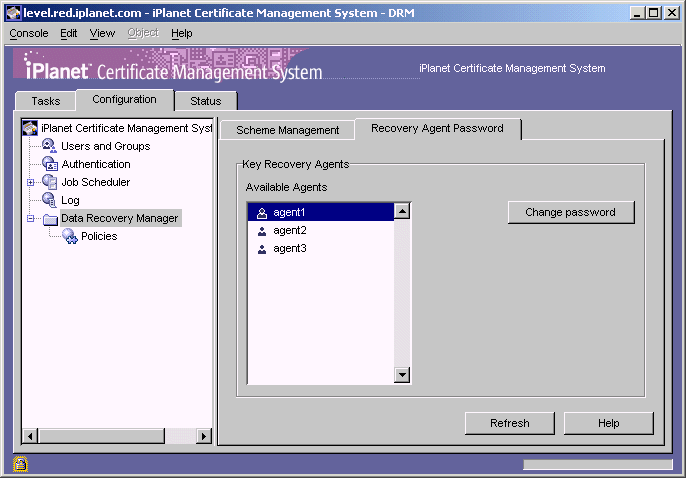686x478 pixels.
Task: Click the iPlanet root node icon in tree
Action: (x=30, y=128)
